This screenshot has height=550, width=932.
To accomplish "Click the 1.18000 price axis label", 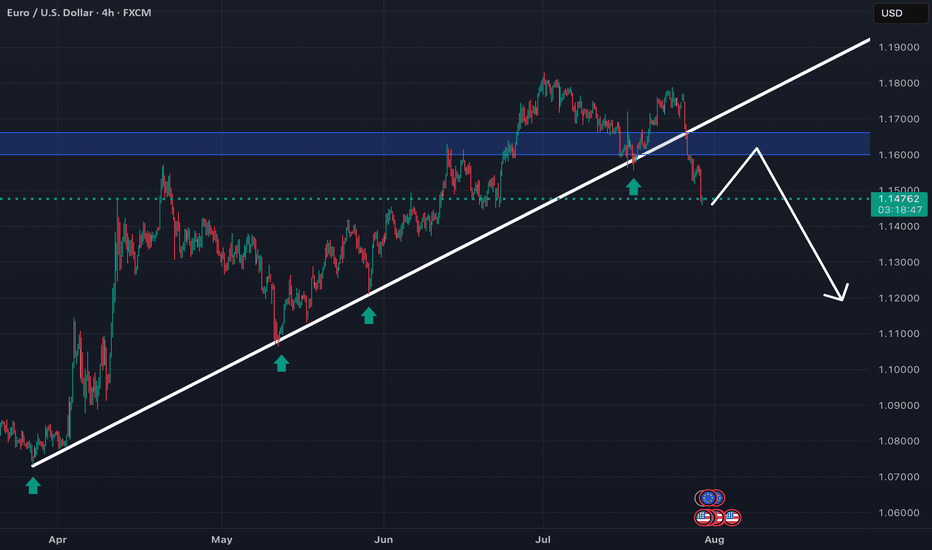I will point(899,83).
